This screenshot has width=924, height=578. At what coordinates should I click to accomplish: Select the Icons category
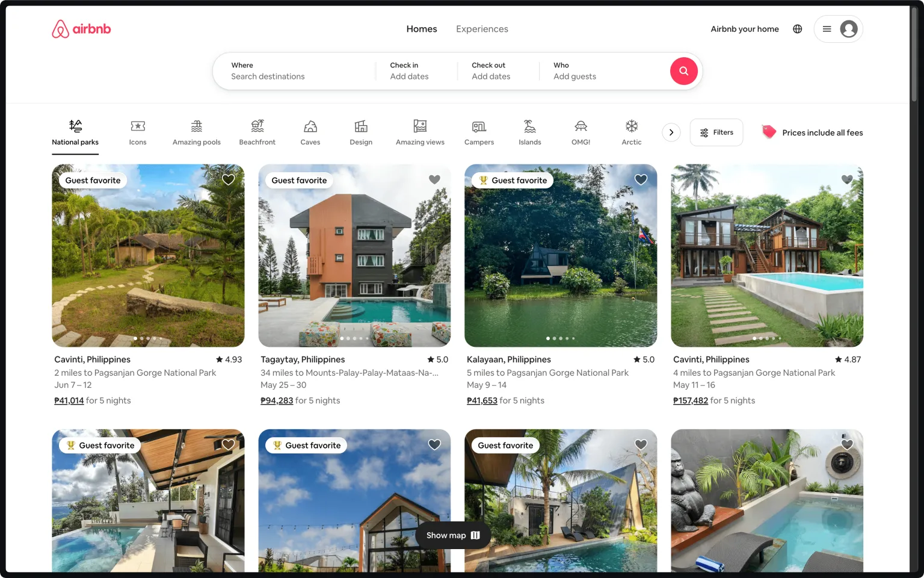[x=138, y=132]
